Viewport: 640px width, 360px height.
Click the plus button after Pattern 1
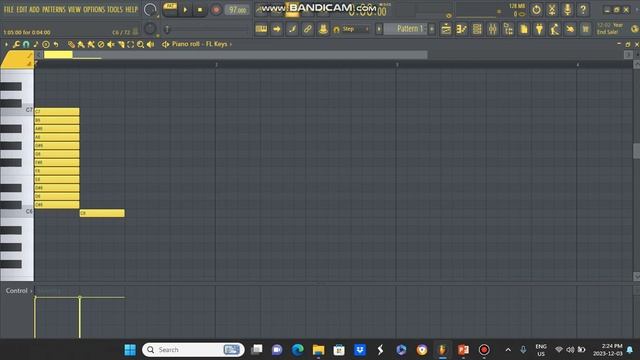point(432,29)
